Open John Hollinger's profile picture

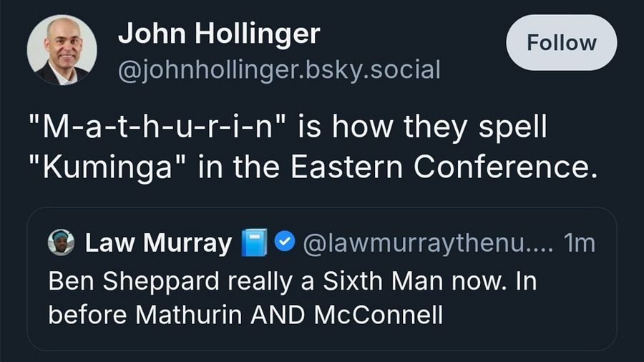click(x=62, y=50)
